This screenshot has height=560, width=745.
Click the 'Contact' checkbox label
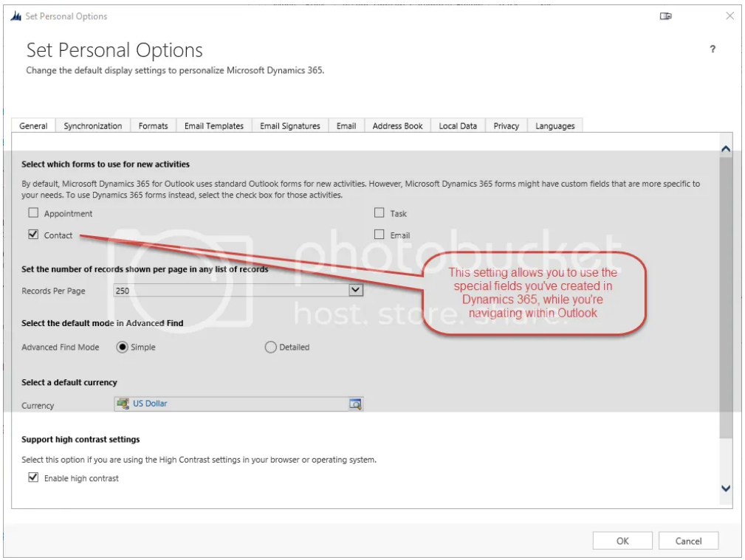click(58, 235)
